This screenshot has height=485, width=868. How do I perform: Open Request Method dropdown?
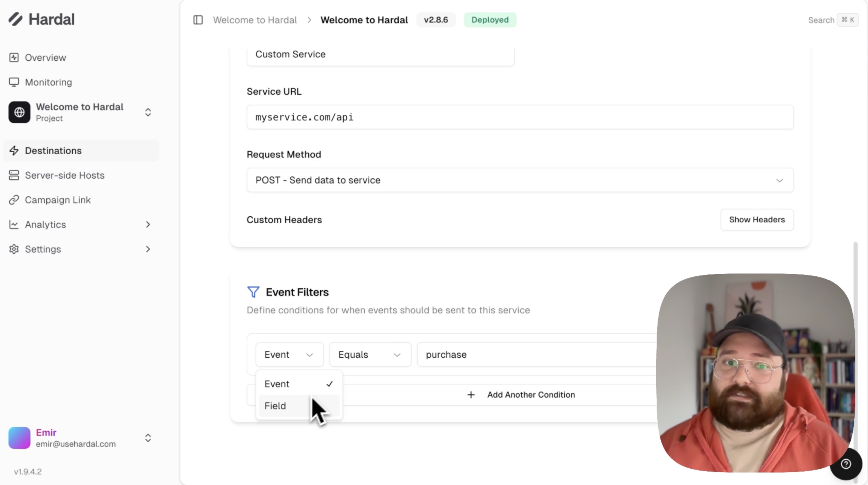click(x=519, y=180)
